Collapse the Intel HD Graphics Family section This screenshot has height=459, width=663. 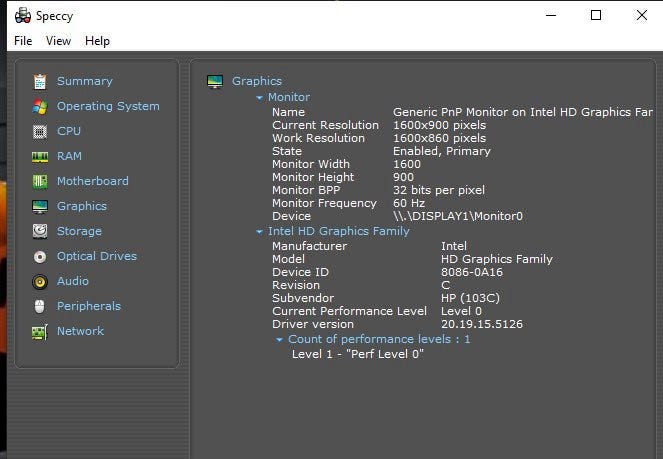259,232
